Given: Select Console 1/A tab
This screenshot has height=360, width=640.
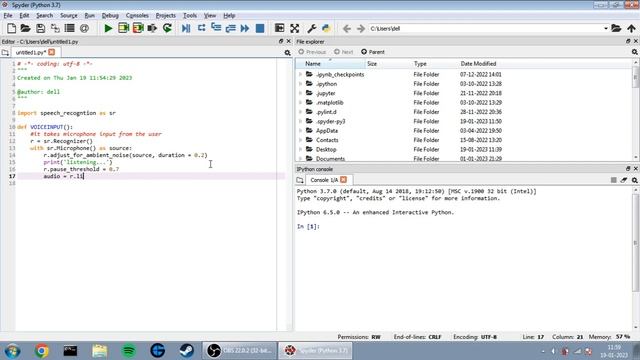Looking at the screenshot, I should pyautogui.click(x=324, y=180).
